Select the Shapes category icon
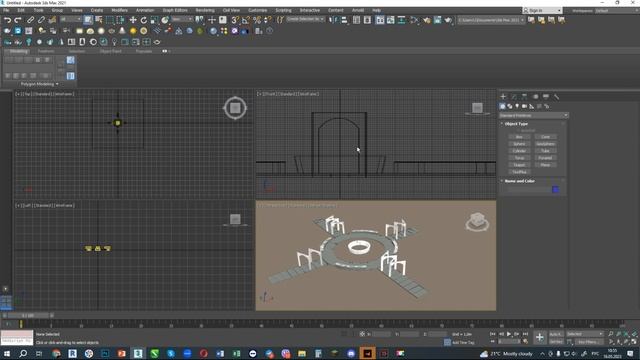Screen dimensions: 640x360 [x=510, y=106]
